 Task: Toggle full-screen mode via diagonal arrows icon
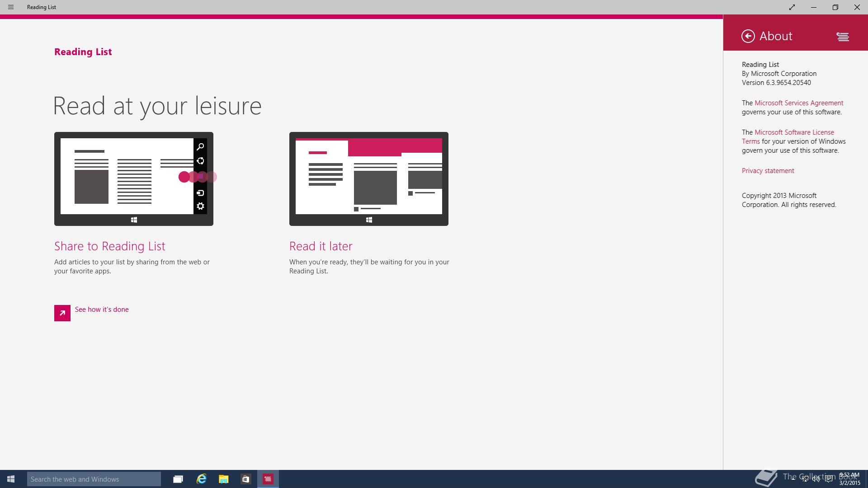[x=792, y=7]
